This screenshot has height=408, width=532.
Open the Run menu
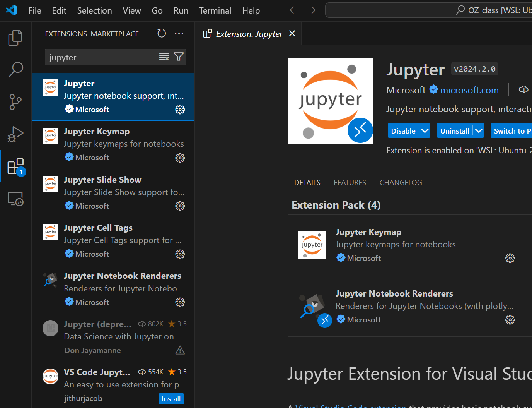(x=181, y=10)
